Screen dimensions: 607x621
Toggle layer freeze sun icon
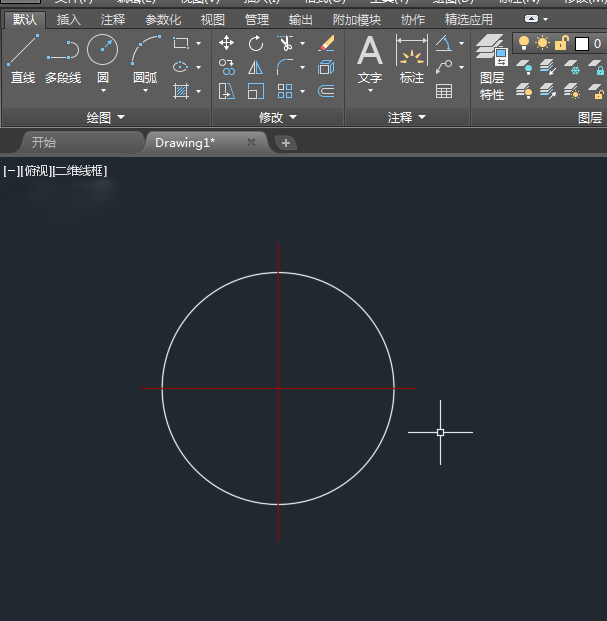point(542,43)
